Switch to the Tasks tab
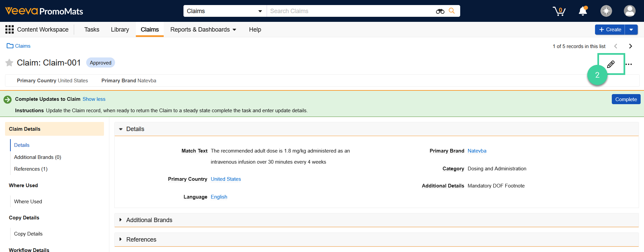The height and width of the screenshot is (252, 644). (92, 30)
